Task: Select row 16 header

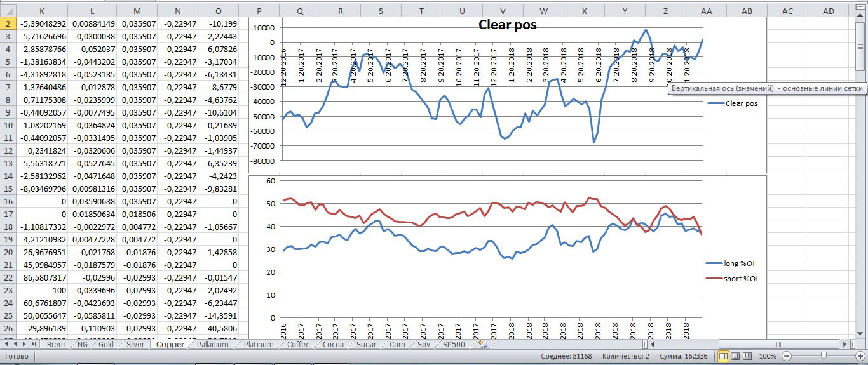Action: (x=7, y=201)
